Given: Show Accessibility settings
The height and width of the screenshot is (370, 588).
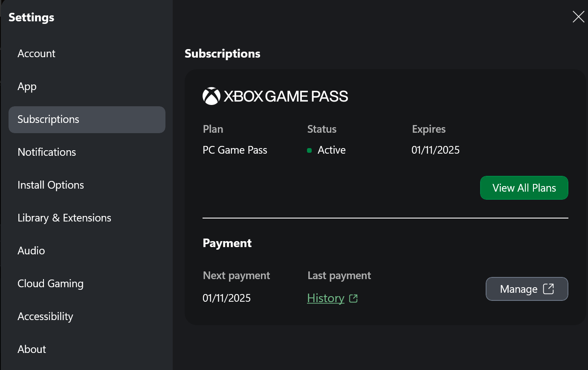Looking at the screenshot, I should 45,316.
